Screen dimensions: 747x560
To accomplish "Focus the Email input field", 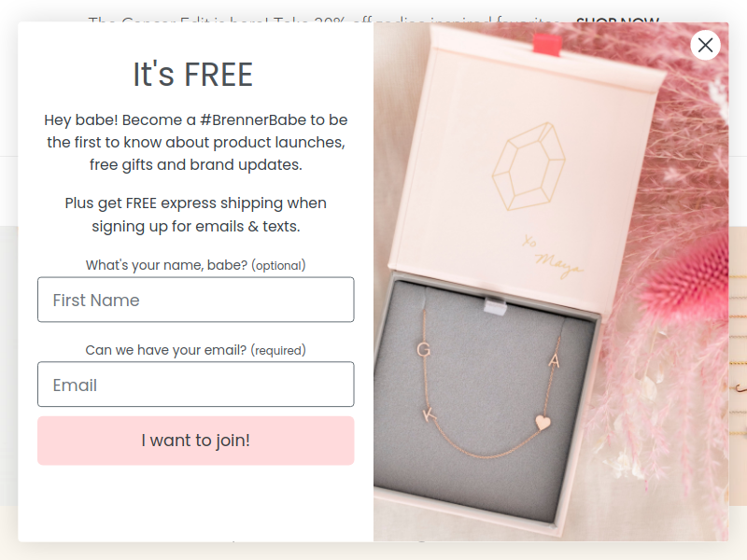I will 196,385.
